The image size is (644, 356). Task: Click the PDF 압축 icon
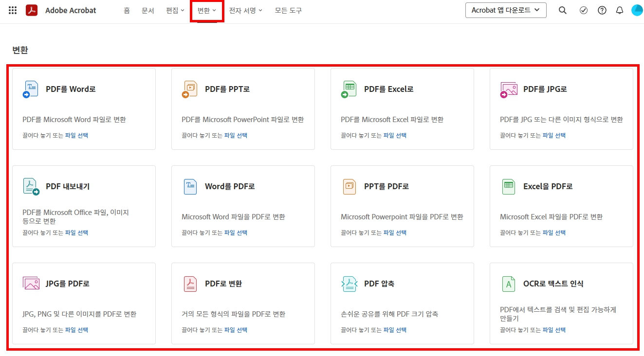point(349,284)
